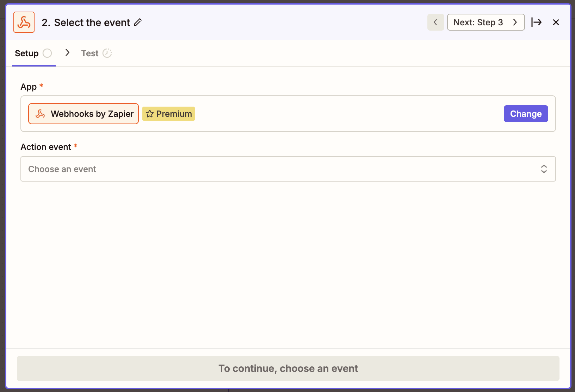
Task: Click the right chevron in the Next button
Action: 515,22
